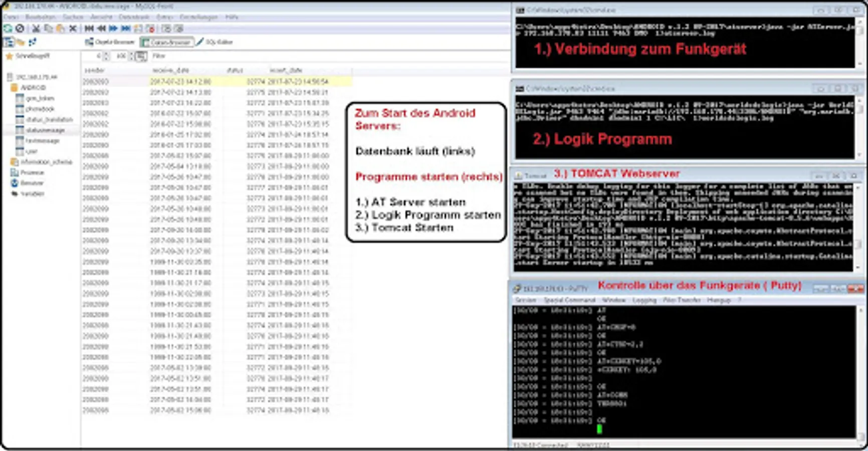Click the green Refresh icon in MySQL-Front toolbar
This screenshot has width=868, height=451.
click(8, 29)
